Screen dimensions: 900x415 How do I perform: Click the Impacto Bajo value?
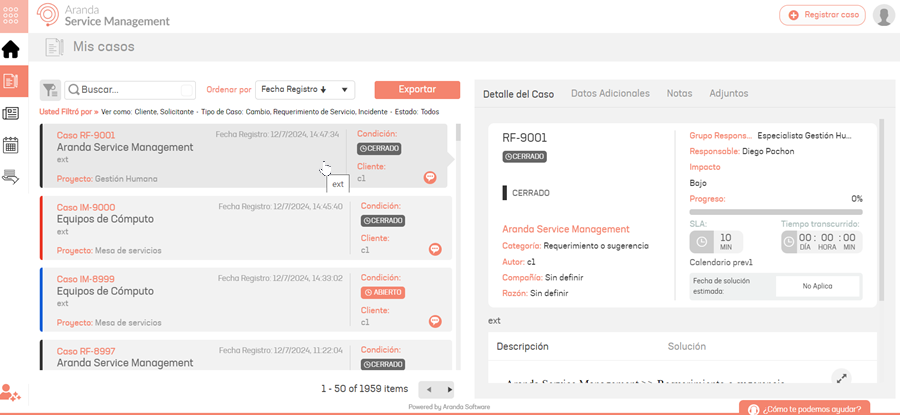tap(698, 184)
